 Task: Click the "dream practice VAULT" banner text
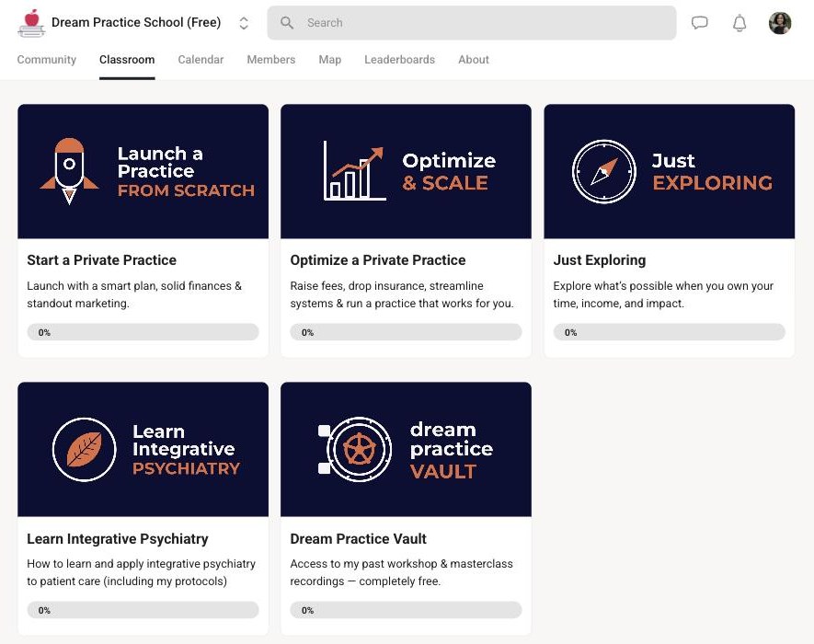click(x=451, y=449)
